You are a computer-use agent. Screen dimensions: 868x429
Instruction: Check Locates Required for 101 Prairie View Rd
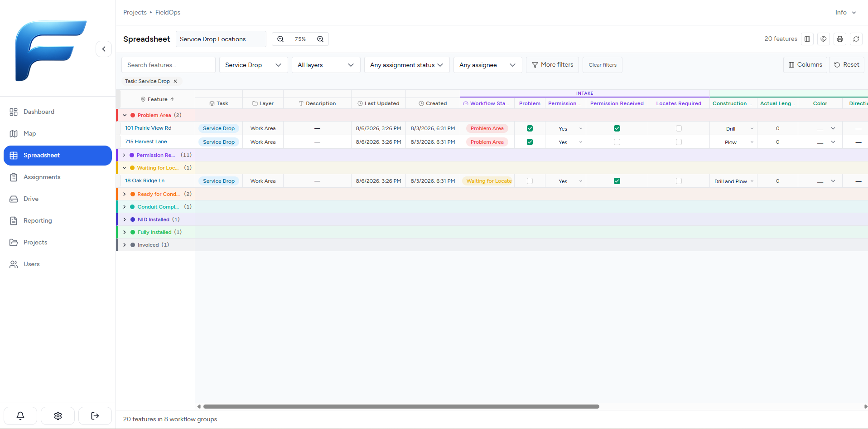click(x=679, y=128)
